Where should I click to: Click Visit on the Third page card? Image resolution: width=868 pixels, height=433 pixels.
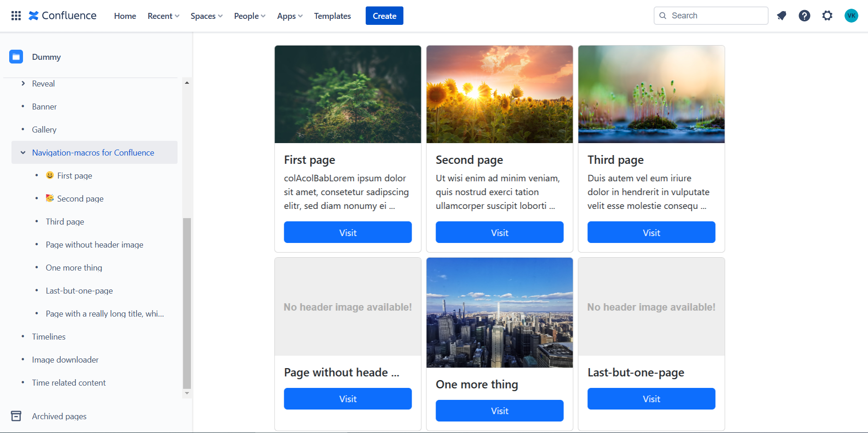651,232
